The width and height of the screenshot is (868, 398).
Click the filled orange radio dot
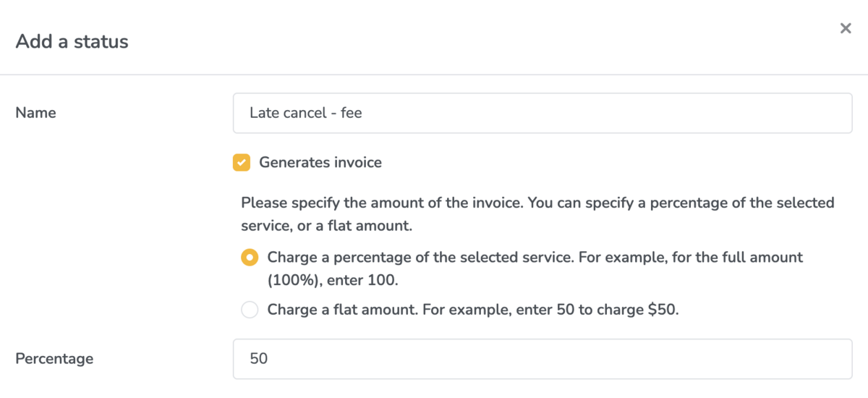coord(250,258)
